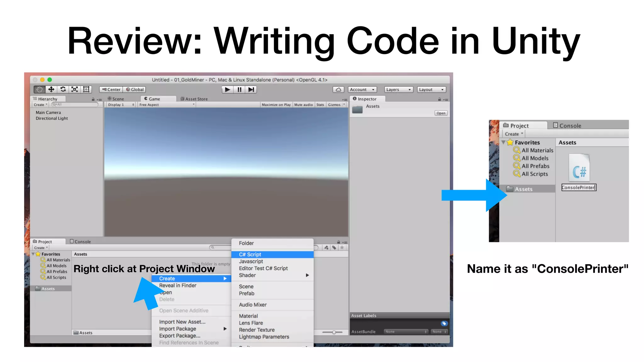Click the Save search star icon
Screen dimensions: 644x362
click(342, 248)
